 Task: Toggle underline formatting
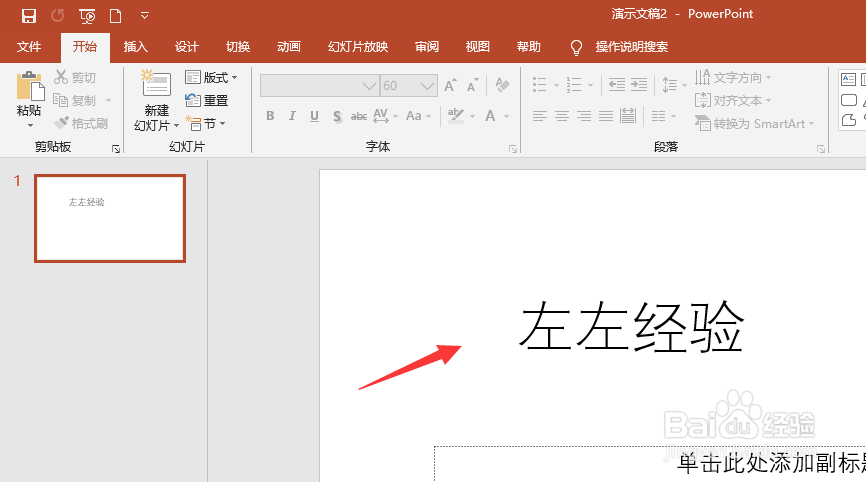click(x=314, y=116)
